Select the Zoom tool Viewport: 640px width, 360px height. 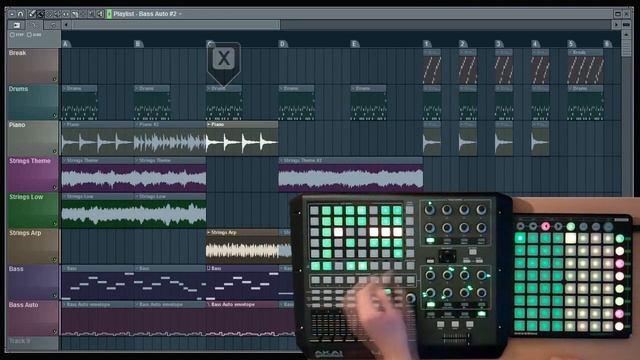pos(92,14)
